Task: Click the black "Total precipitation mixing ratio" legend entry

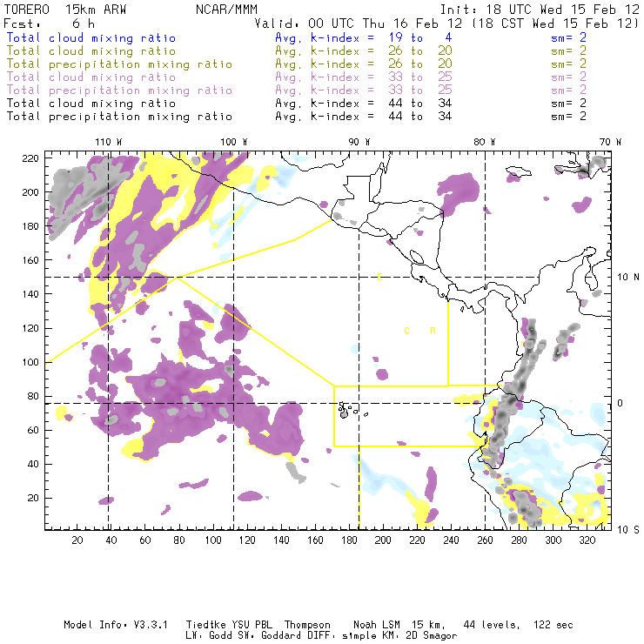Action: pos(119,117)
